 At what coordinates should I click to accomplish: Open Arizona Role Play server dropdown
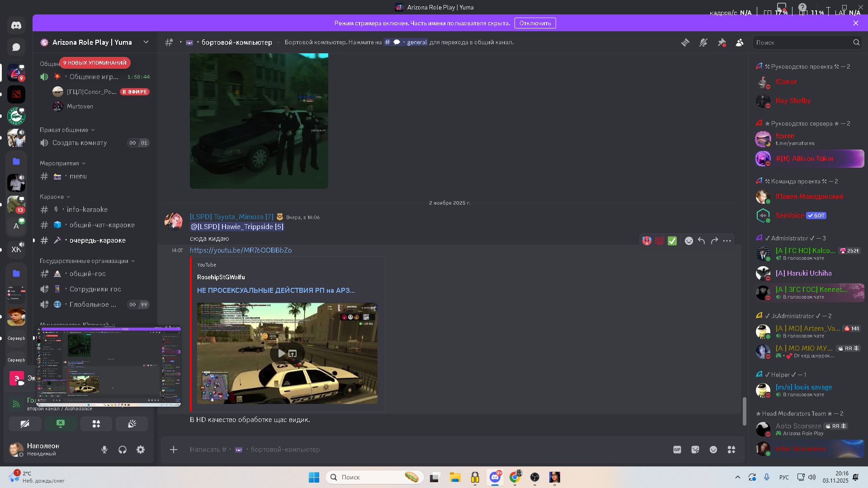coord(146,42)
